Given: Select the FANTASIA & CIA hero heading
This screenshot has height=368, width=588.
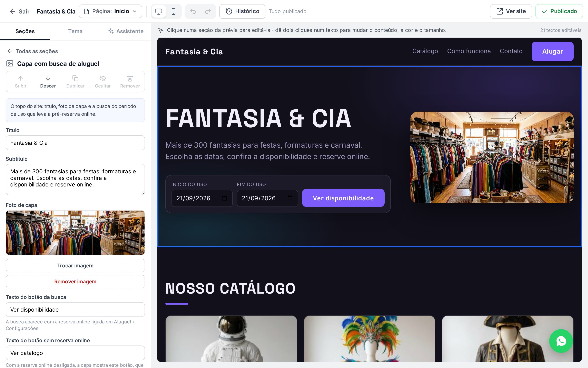Looking at the screenshot, I should tap(258, 118).
